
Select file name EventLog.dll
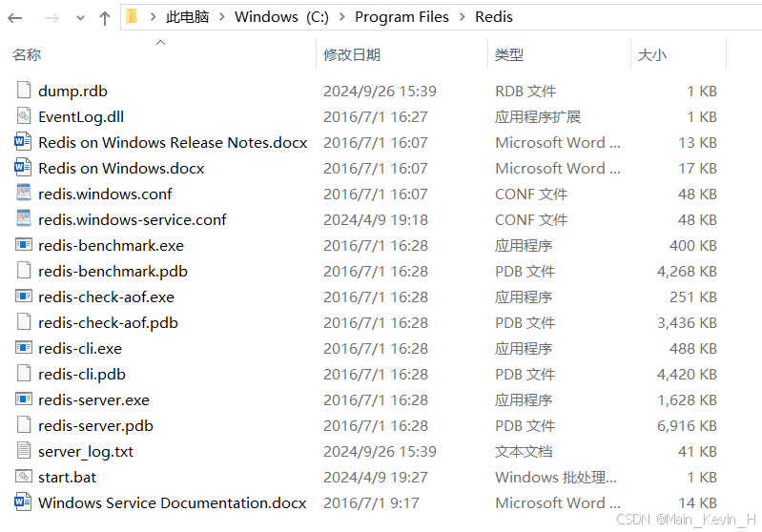point(81,117)
